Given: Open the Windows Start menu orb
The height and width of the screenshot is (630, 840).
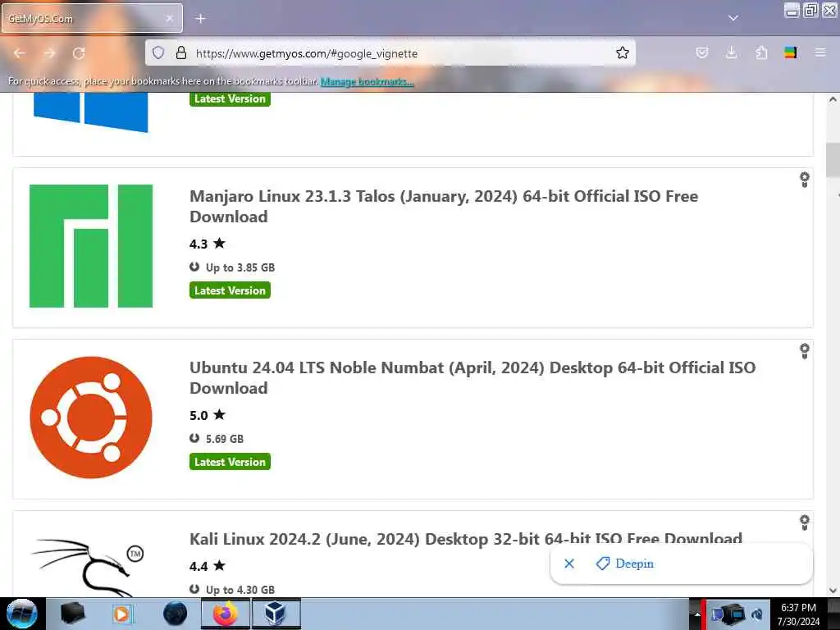Looking at the screenshot, I should tap(22, 614).
